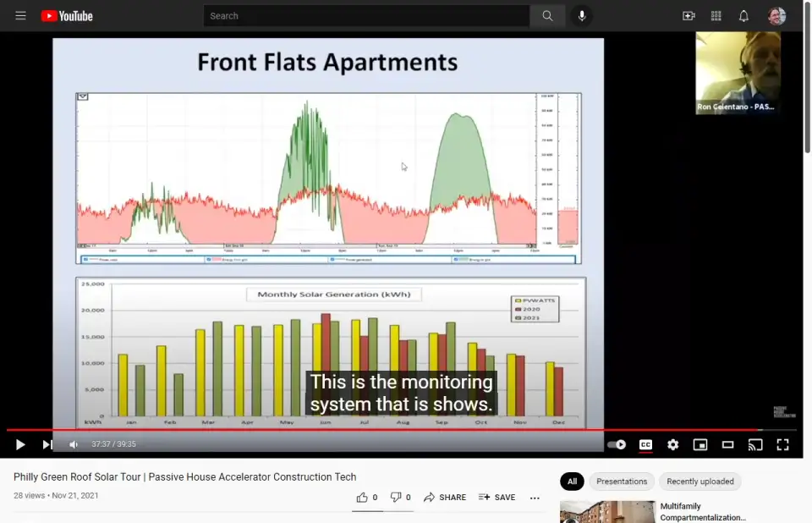Select the Recently uploaded filter chip
Image resolution: width=812 pixels, height=523 pixels.
tap(700, 482)
